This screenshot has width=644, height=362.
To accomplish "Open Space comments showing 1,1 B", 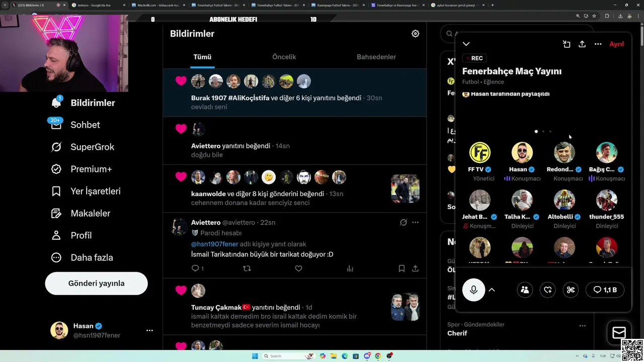I will (605, 290).
